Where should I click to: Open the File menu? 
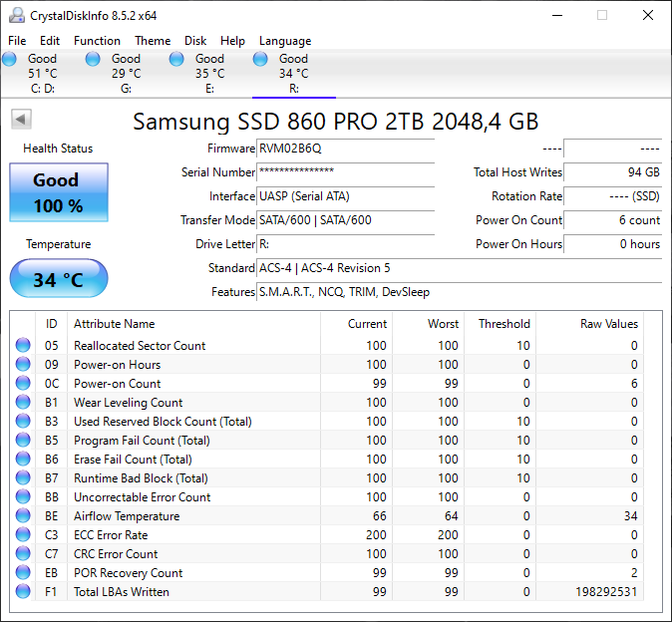[17, 41]
